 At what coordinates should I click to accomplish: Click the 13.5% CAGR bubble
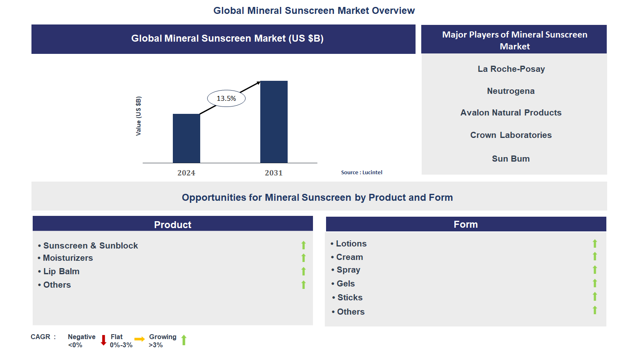tap(226, 98)
